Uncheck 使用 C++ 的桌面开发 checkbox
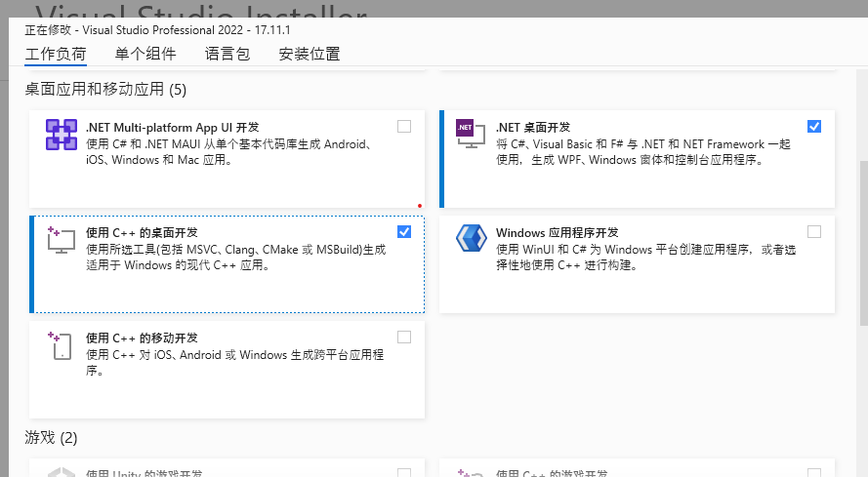The width and height of the screenshot is (868, 477). (404, 231)
